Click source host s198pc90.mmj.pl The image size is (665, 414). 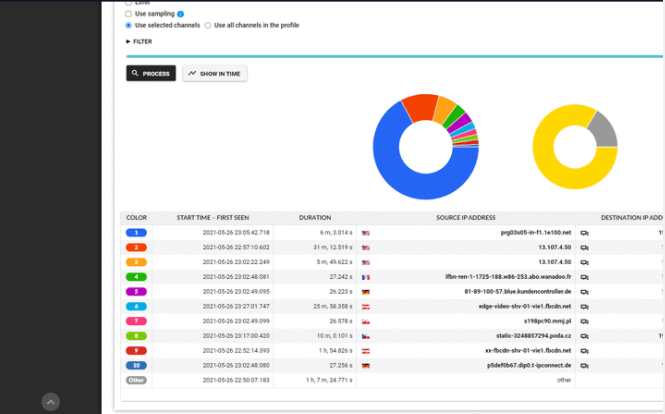click(548, 321)
